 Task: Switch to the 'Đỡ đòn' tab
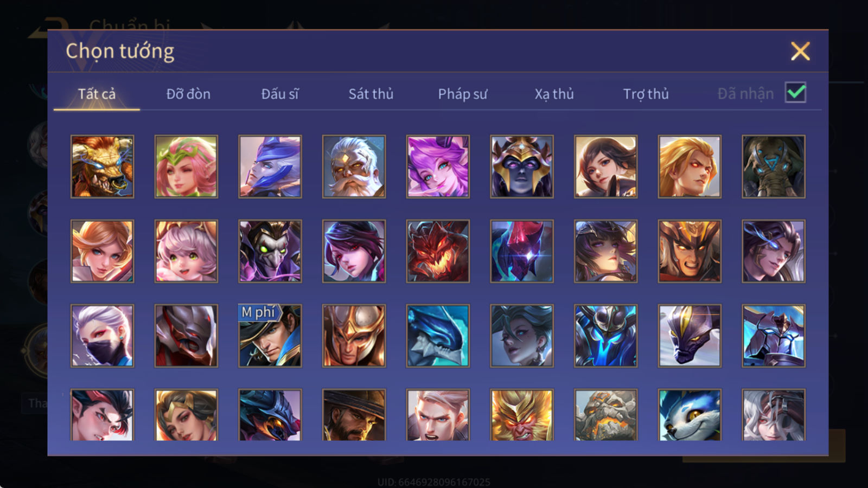tap(188, 94)
